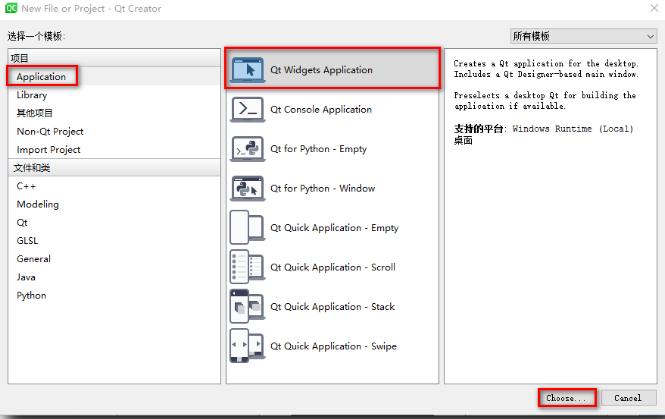Viewport: 665px width, 419px height.
Task: Click the Qt Quick Application - Empty icon
Action: click(248, 228)
